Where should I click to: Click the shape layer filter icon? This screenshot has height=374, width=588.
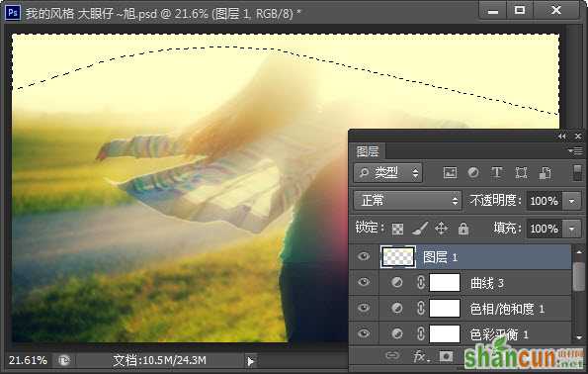pos(521,173)
